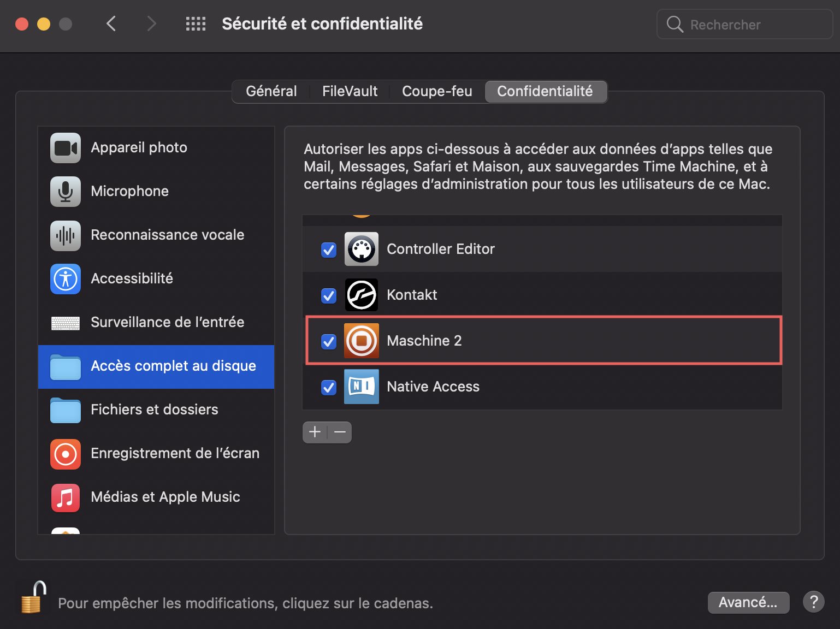Click the folder icon for Accès complet au disque
Viewport: 840px width, 629px height.
point(66,366)
